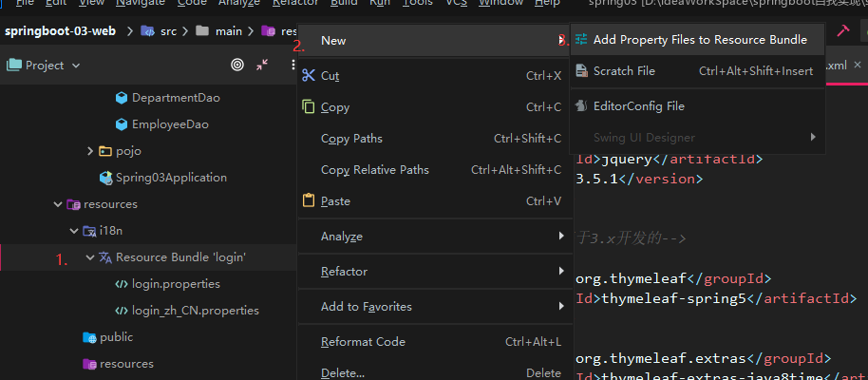Click the EditorConfig File icon
This screenshot has height=380, width=868.
click(x=581, y=105)
